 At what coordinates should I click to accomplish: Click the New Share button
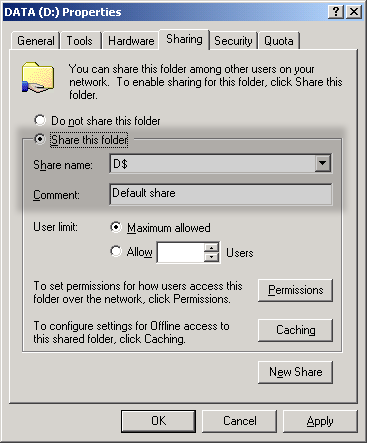pos(295,372)
